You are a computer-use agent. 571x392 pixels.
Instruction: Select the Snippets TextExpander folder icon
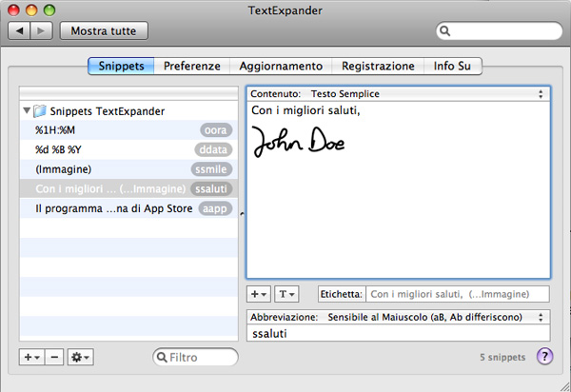(x=40, y=111)
